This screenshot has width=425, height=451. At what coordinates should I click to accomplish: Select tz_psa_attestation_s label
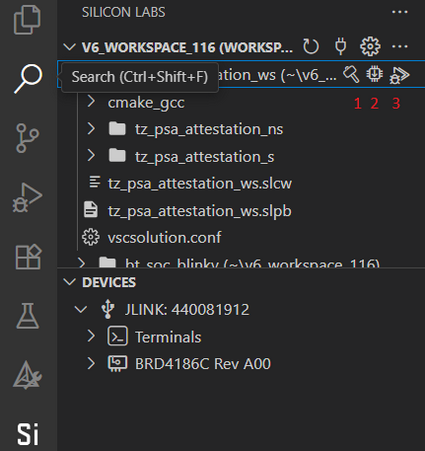click(205, 157)
